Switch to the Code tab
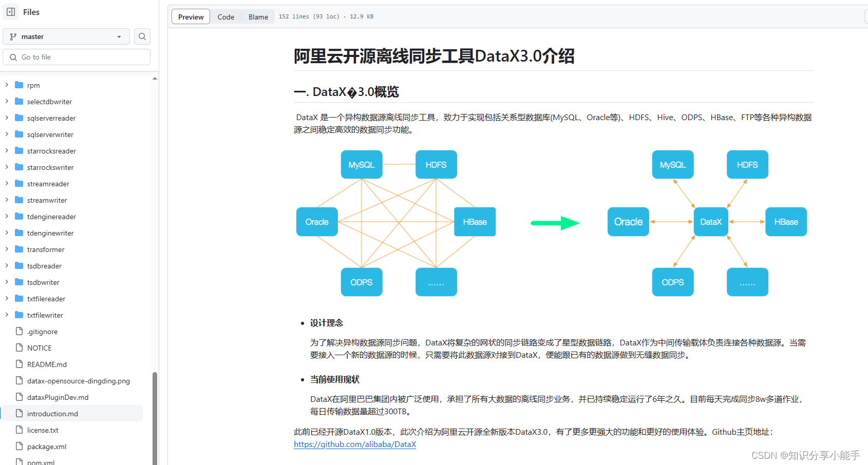 tap(225, 17)
